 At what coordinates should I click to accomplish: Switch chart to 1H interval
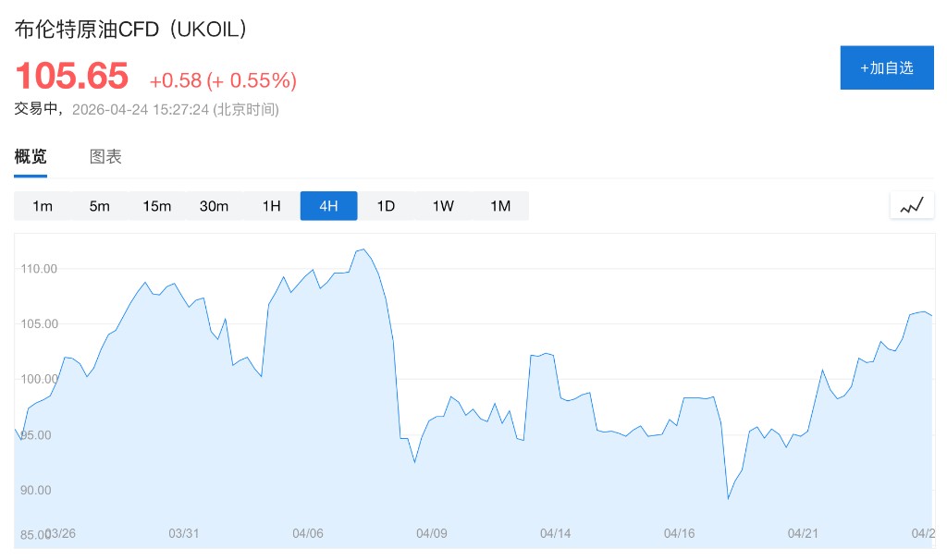coord(271,206)
